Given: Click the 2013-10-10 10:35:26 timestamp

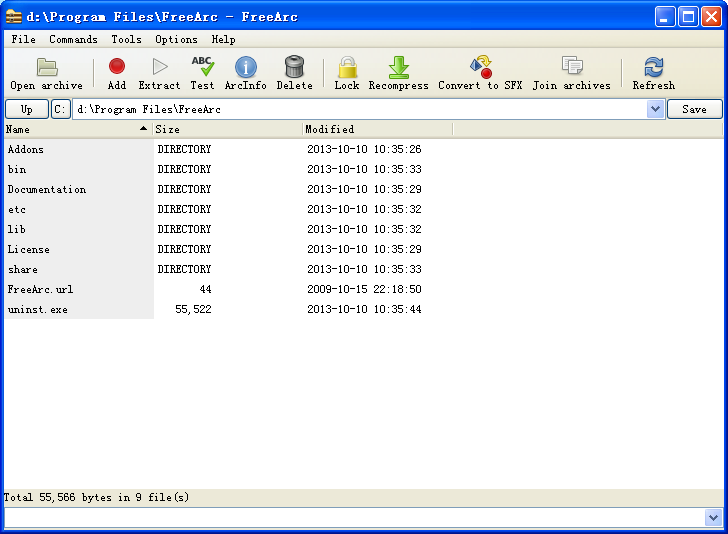Looking at the screenshot, I should click(x=364, y=149).
